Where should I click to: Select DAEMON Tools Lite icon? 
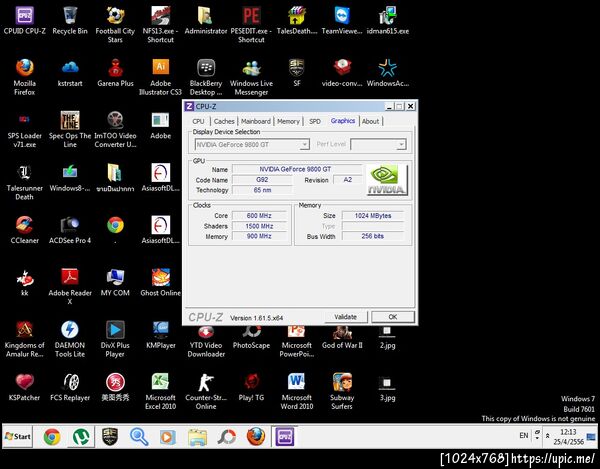(x=70, y=339)
